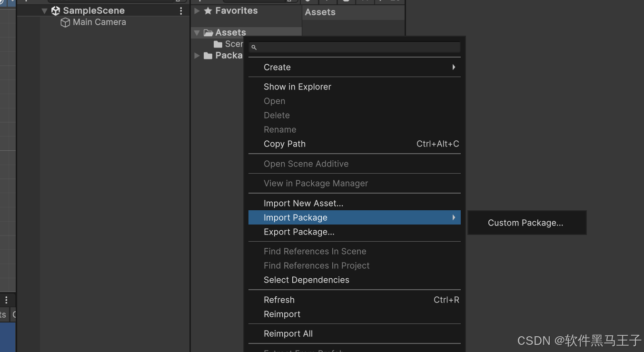
Task: Click the Assets breadcrumb in Project panel
Action: pyautogui.click(x=320, y=12)
